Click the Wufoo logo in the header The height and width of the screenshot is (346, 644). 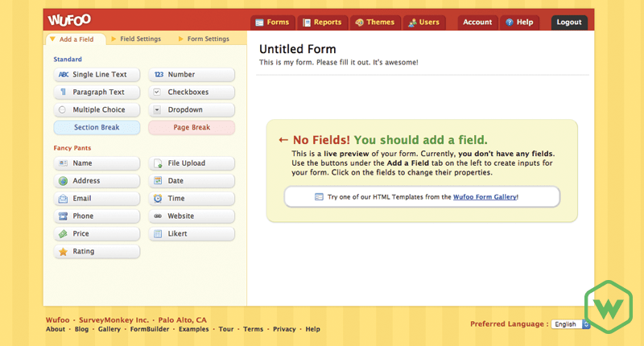click(69, 19)
